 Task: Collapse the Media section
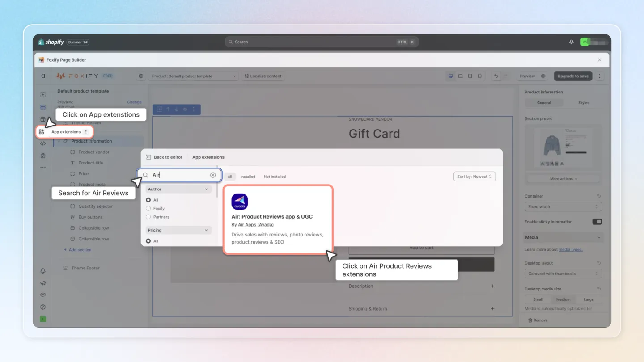tap(563, 237)
